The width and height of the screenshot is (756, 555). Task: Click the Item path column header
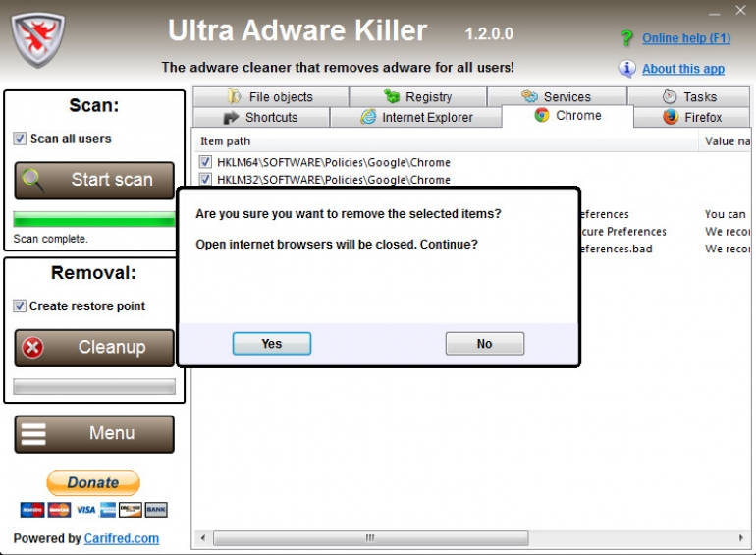(x=446, y=141)
